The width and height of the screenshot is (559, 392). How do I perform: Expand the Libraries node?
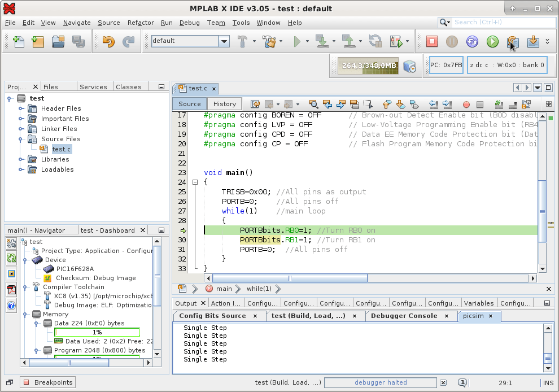click(x=21, y=159)
